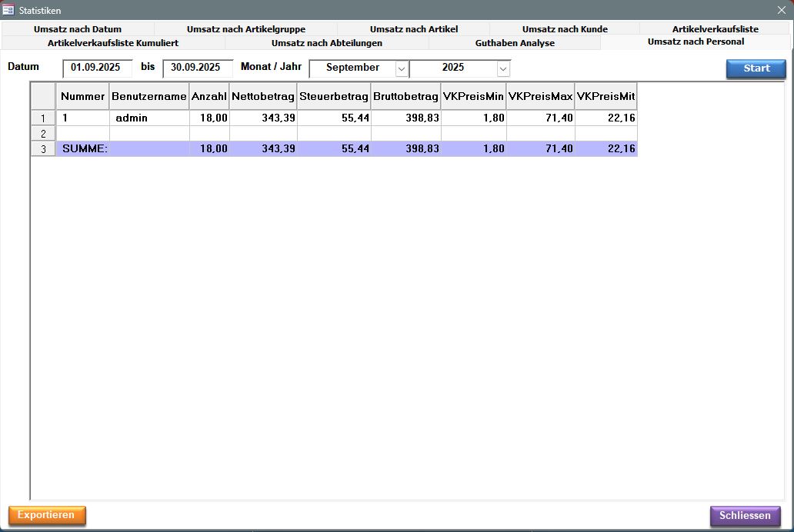Focus the end date field 30.09.2025
Viewport: 794px width, 532px height.
click(197, 68)
